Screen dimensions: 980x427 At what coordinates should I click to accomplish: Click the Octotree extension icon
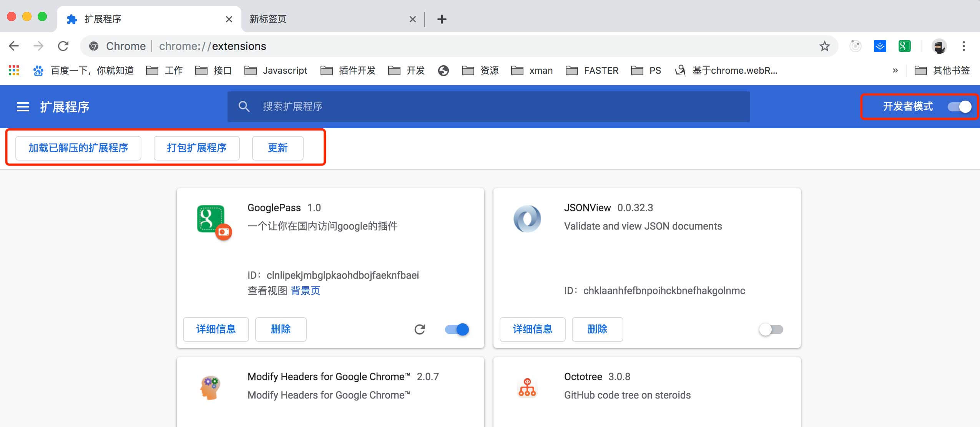(x=527, y=387)
